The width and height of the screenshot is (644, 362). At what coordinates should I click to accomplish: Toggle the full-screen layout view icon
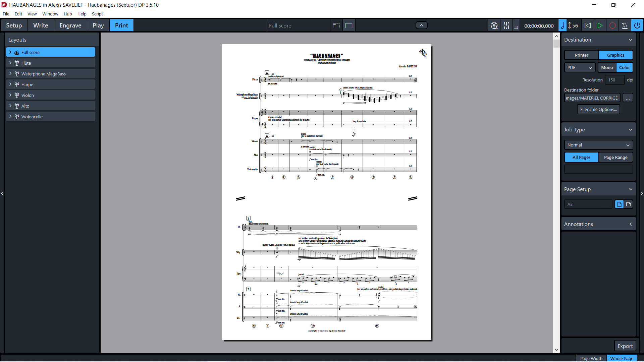click(x=349, y=25)
